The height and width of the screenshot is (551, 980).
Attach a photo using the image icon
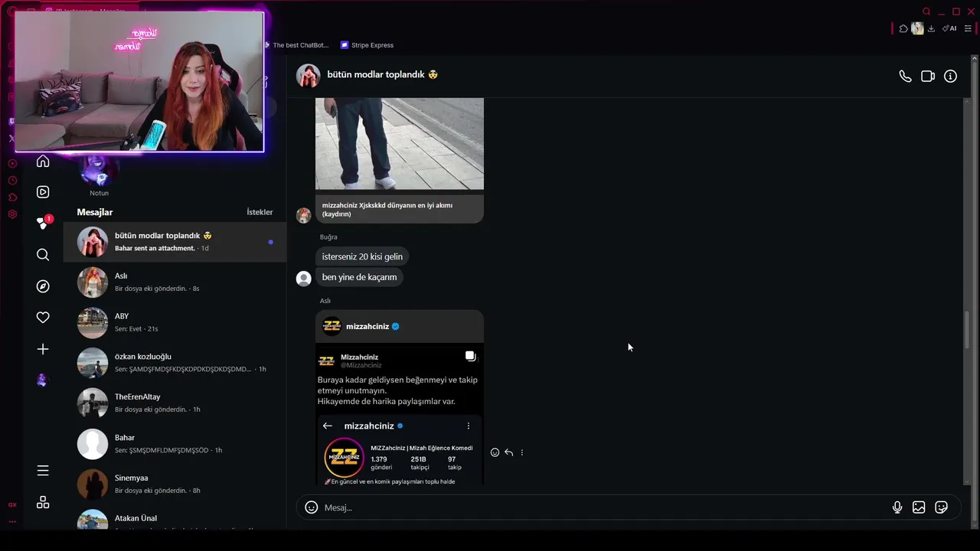click(x=919, y=507)
